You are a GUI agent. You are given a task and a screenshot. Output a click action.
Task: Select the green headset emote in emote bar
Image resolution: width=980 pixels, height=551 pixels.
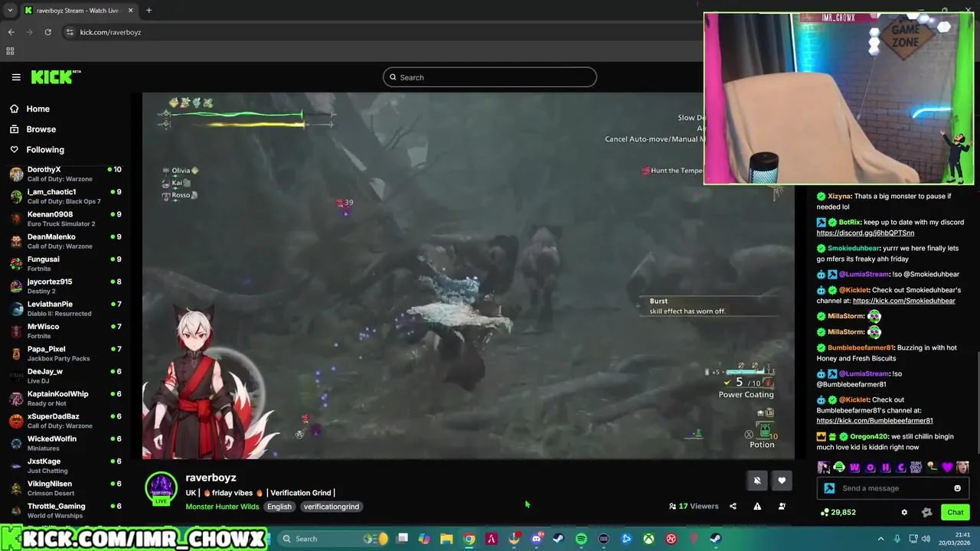click(839, 468)
